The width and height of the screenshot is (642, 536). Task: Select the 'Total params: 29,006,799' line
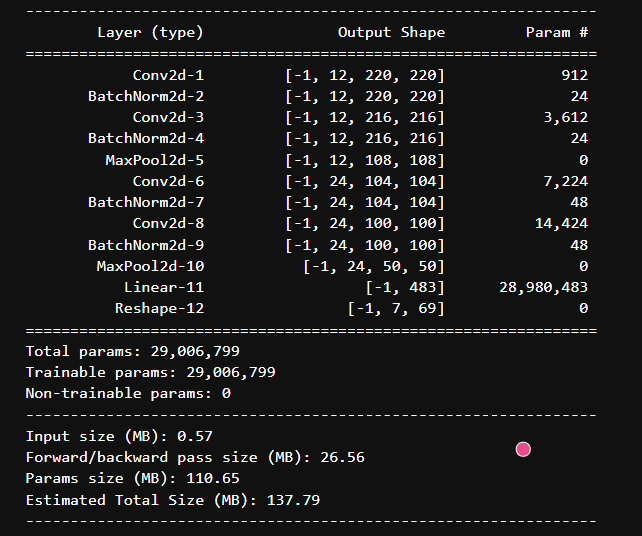133,351
